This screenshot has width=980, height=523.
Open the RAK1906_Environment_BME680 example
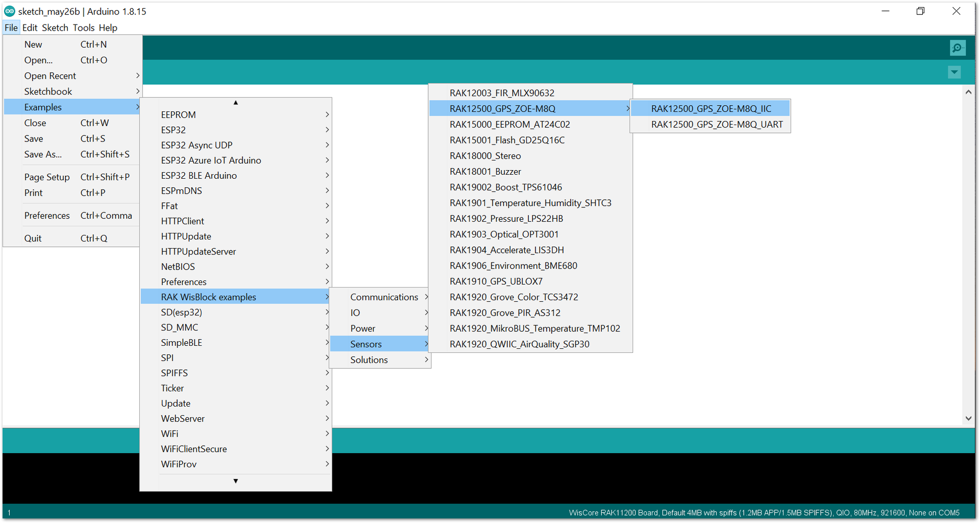coord(530,266)
